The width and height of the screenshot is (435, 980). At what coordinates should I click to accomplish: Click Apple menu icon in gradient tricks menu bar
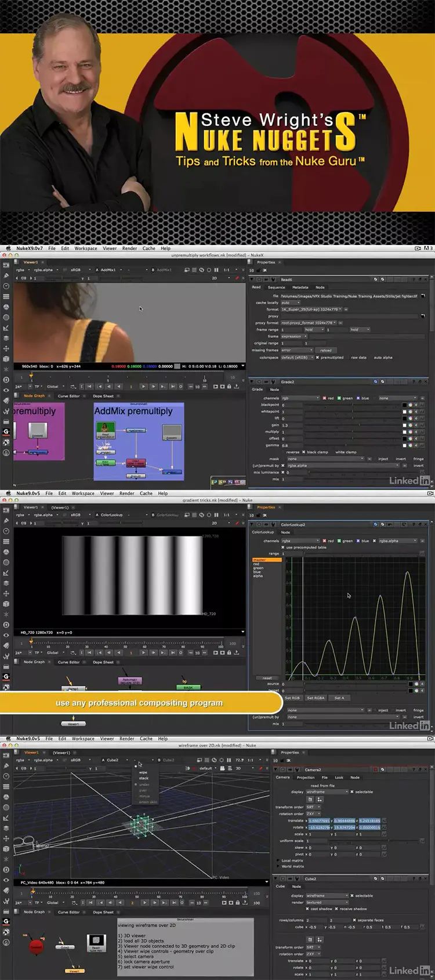[x=8, y=493]
